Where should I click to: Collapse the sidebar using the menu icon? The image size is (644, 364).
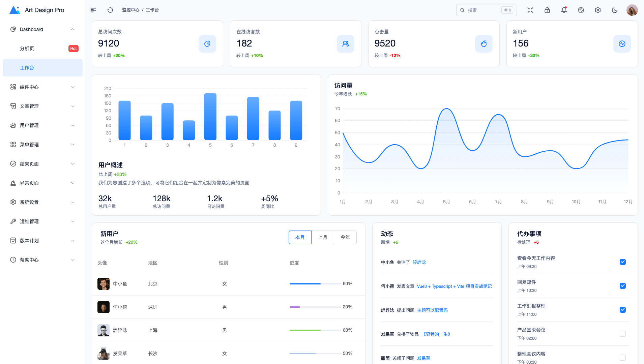point(93,10)
